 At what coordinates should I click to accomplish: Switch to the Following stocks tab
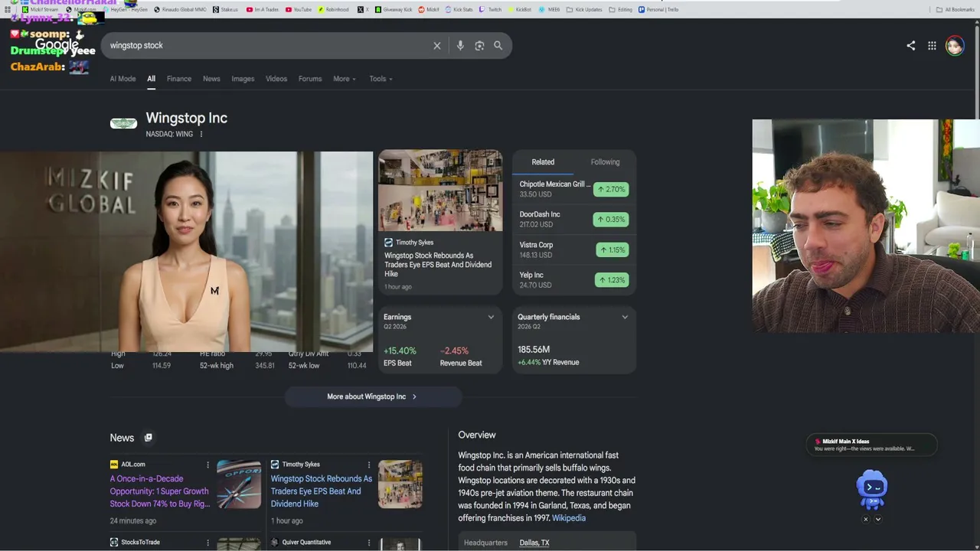(605, 162)
